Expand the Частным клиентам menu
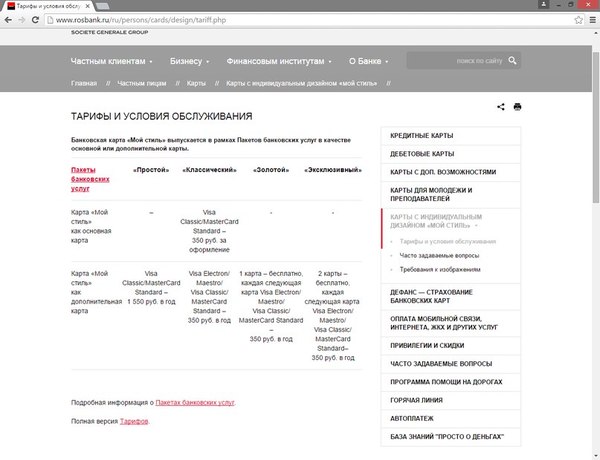Image resolution: width=600 pixels, height=460 pixels. tap(112, 61)
